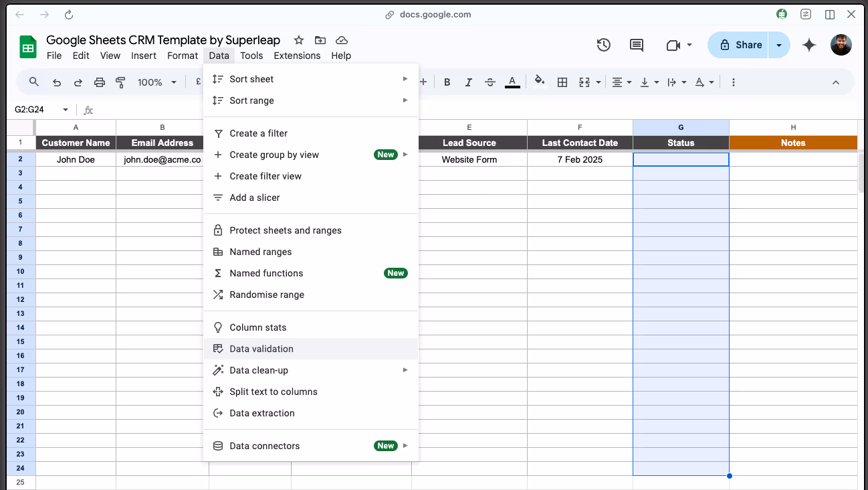This screenshot has height=490, width=868.
Task: Choose Protect sheets and ranges
Action: 311,230
